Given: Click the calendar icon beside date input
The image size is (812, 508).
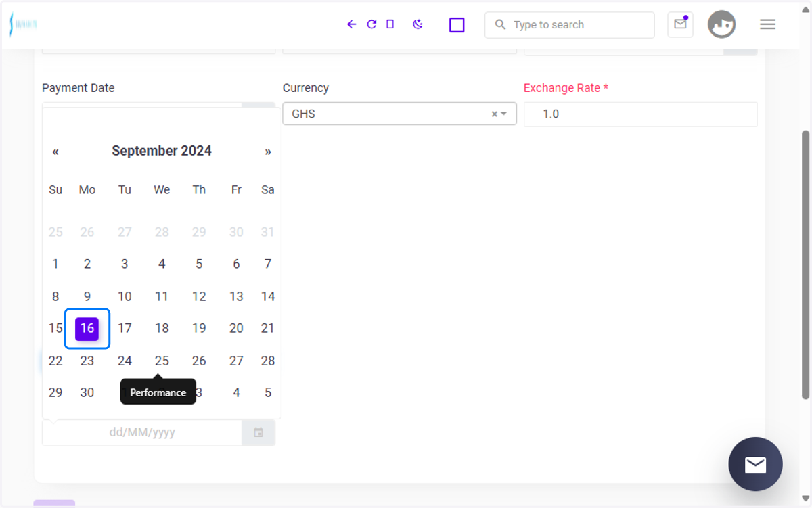Looking at the screenshot, I should [258, 432].
